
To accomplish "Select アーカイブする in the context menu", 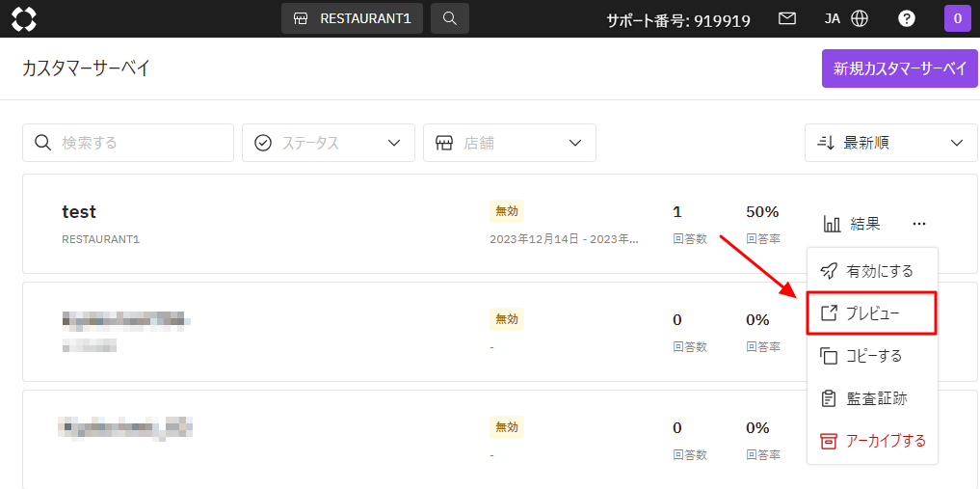I will [872, 441].
